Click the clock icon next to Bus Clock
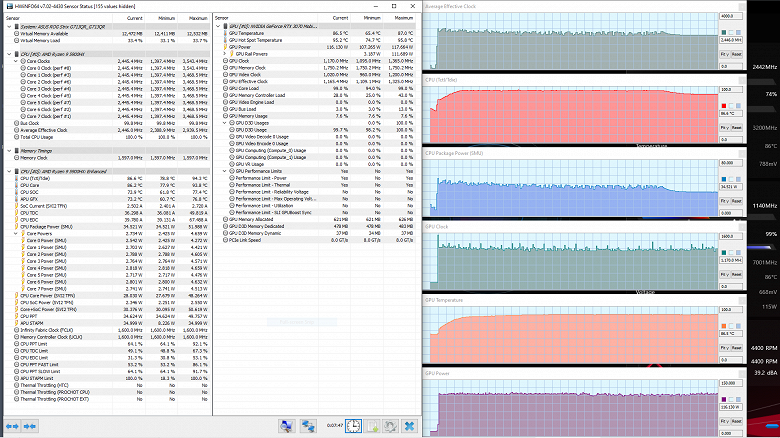The width and height of the screenshot is (780, 438). click(x=16, y=123)
